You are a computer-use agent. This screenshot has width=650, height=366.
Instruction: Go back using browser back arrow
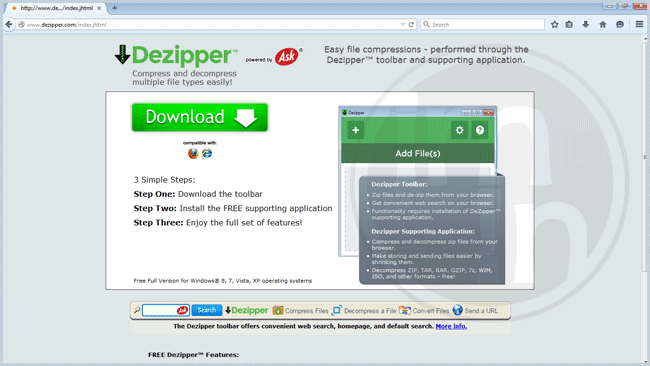pos(9,24)
